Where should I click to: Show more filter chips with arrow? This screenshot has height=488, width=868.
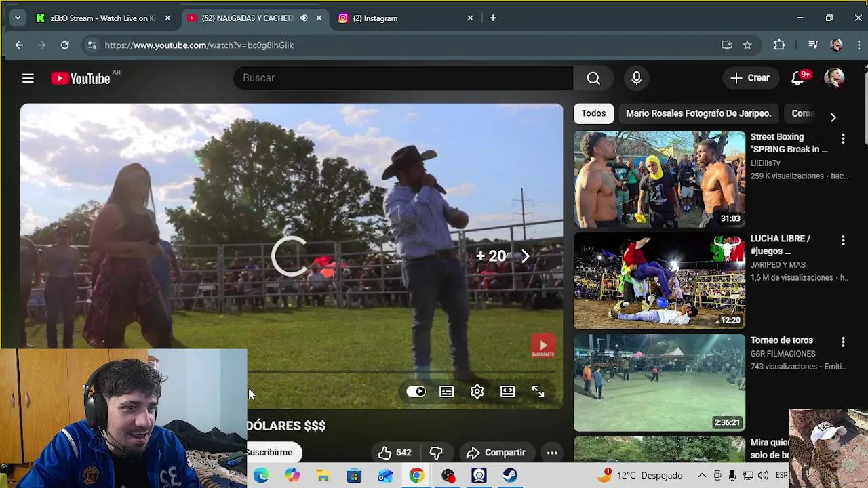(833, 117)
